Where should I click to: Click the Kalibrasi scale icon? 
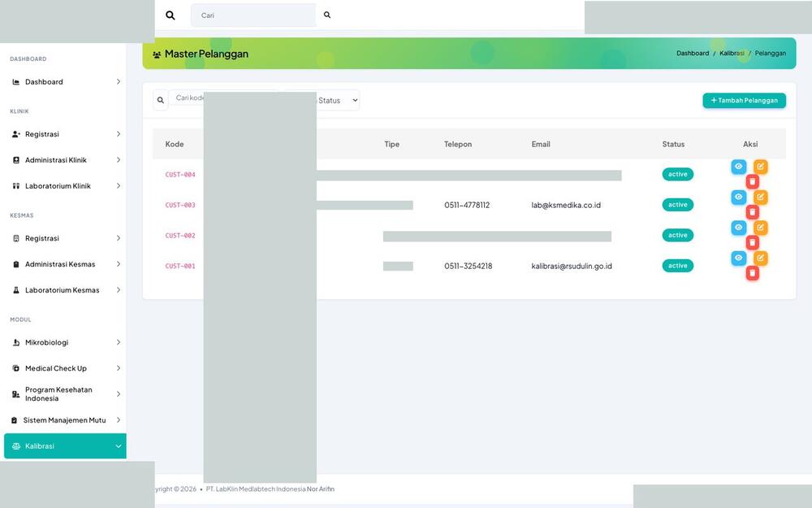coord(16,446)
